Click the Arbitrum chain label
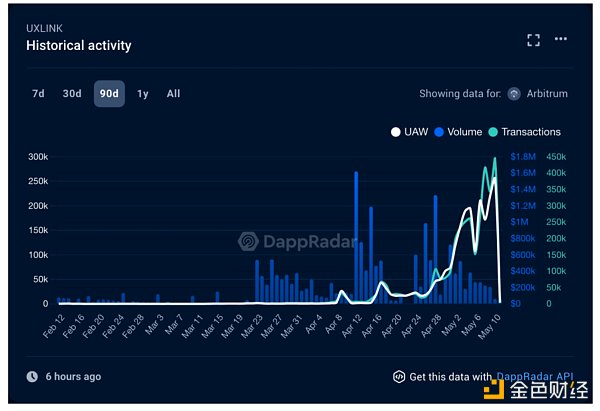This screenshot has width=600, height=411. 548,94
